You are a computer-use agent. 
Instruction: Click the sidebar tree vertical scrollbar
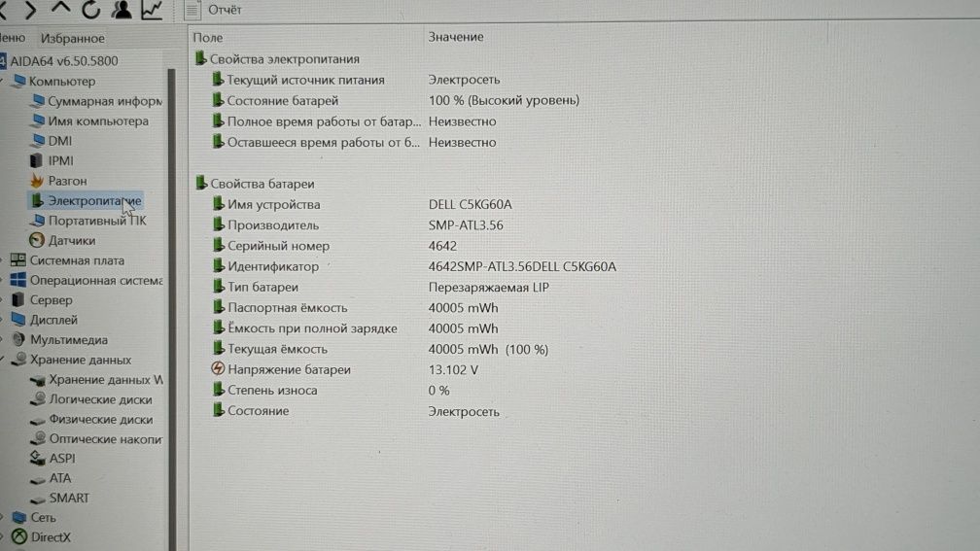tap(172, 309)
